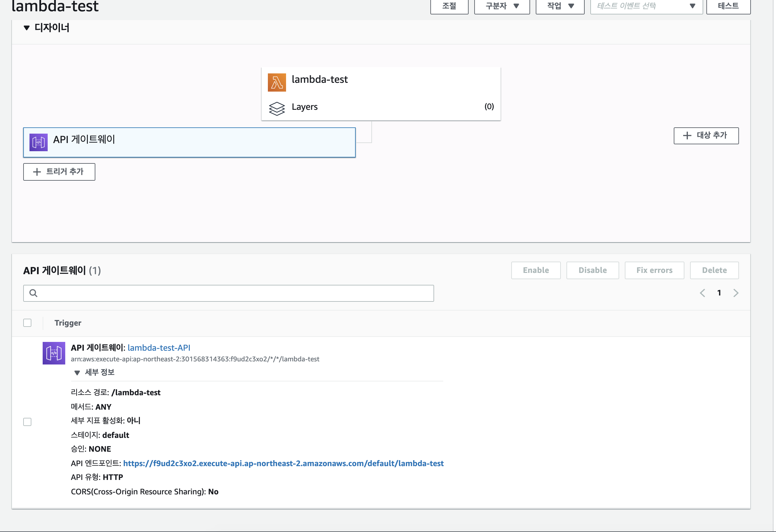Go to next page arrow

click(x=736, y=293)
